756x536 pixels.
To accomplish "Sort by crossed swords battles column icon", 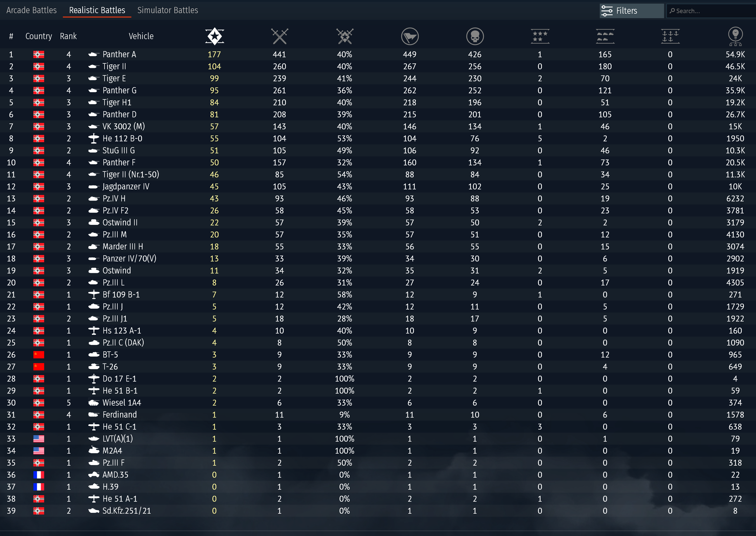I will click(x=279, y=36).
